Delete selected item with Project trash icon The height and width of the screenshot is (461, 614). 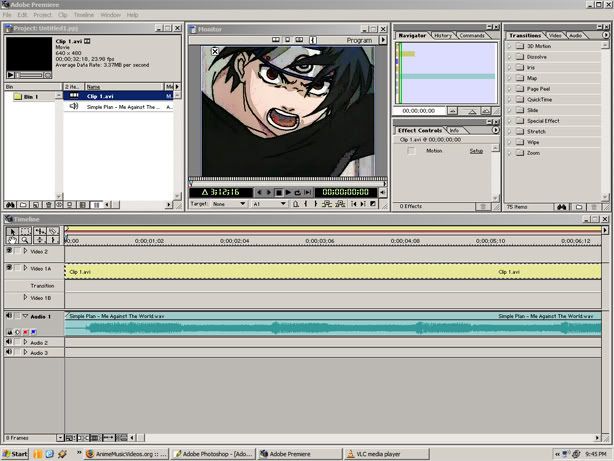click(48, 205)
